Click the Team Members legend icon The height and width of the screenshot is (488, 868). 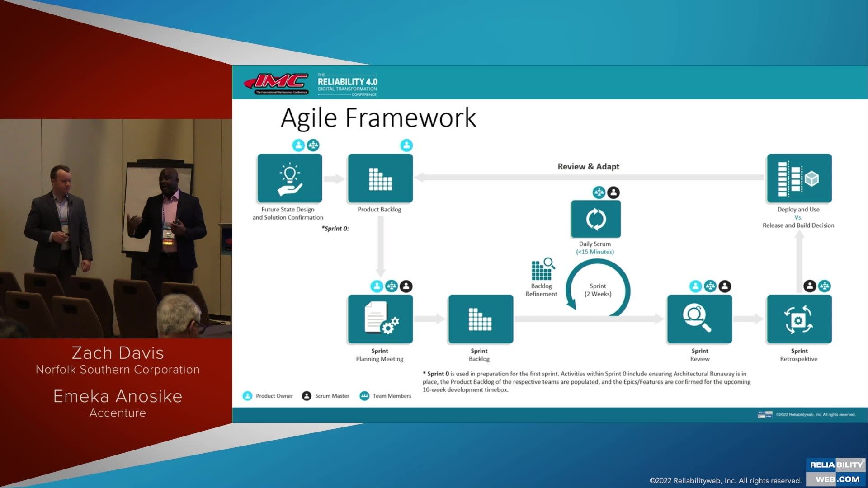[364, 395]
